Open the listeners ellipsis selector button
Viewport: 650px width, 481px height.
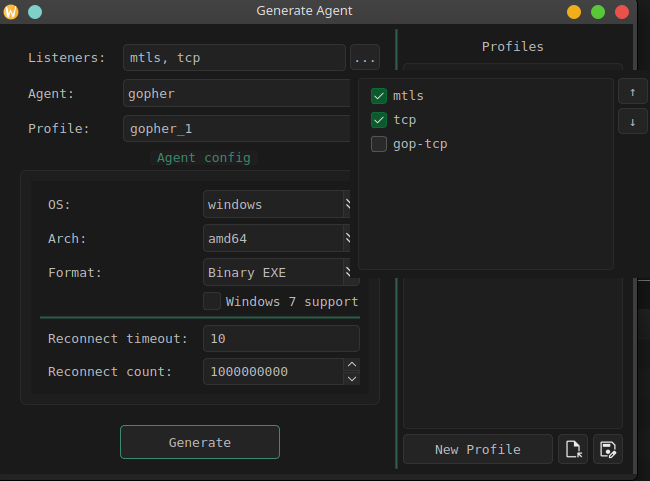click(x=364, y=58)
